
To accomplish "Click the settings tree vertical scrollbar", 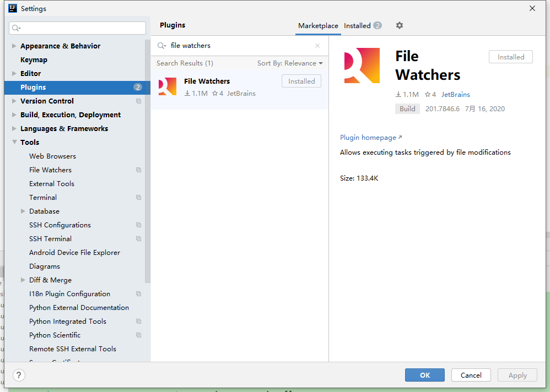I will point(148,161).
